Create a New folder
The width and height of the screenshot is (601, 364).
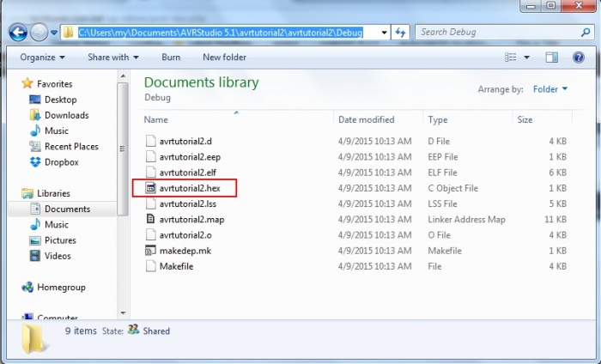(224, 58)
